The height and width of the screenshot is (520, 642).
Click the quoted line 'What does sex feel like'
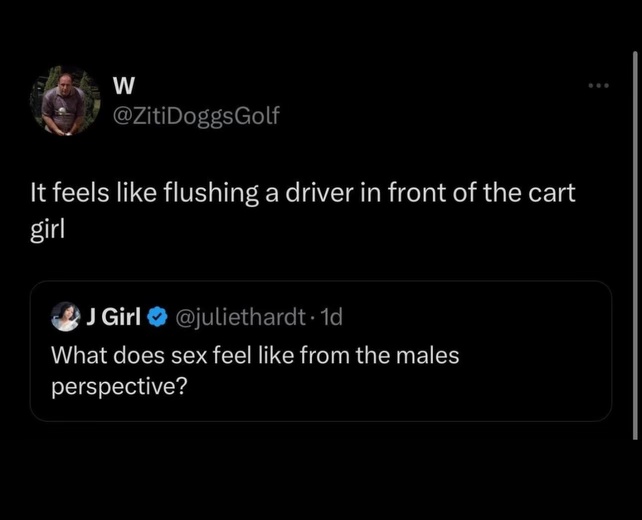click(255, 354)
